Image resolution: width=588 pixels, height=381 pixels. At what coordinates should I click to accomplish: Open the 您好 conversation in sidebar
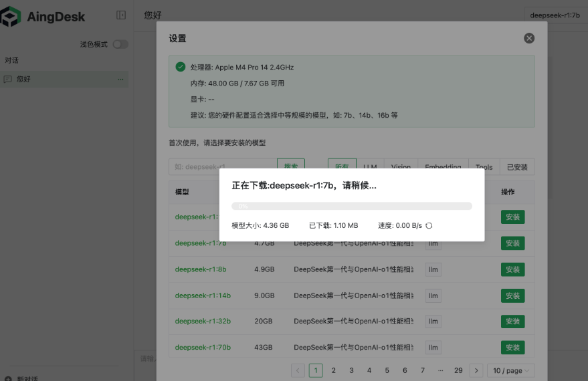[64, 79]
